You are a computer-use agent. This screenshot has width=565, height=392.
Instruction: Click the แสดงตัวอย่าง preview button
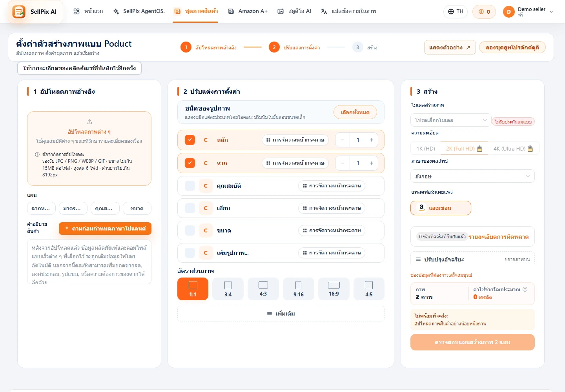click(x=450, y=47)
